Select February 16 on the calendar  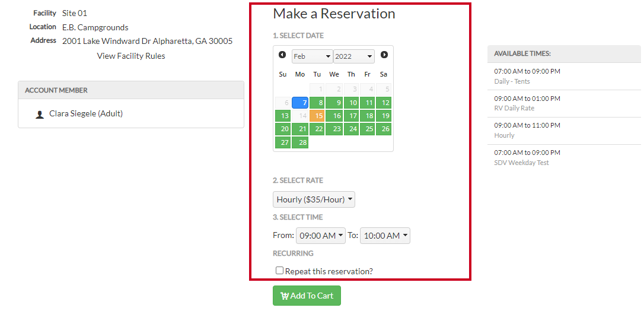point(334,116)
